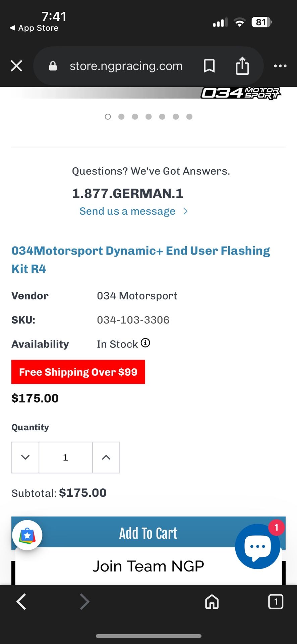This screenshot has height=644, width=297.
Task: Open the three-dot browser menu
Action: pyautogui.click(x=280, y=66)
